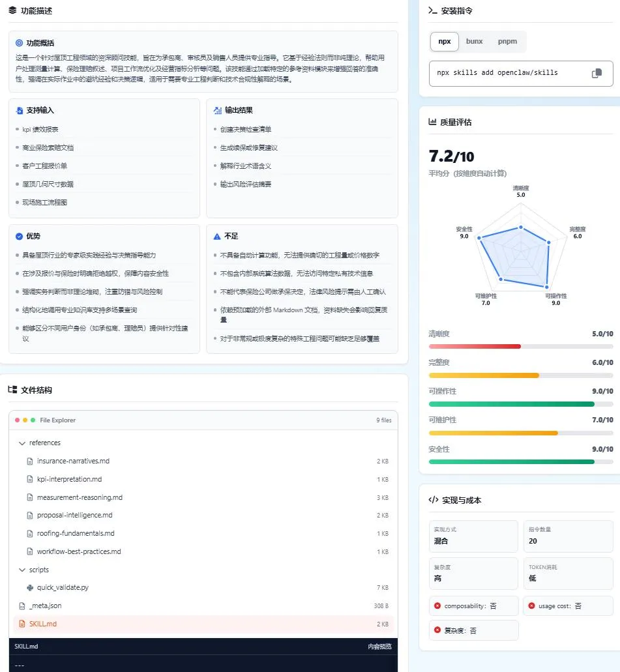620x672 pixels.
Task: Click the SKILL.md preview header title
Action: [26, 647]
